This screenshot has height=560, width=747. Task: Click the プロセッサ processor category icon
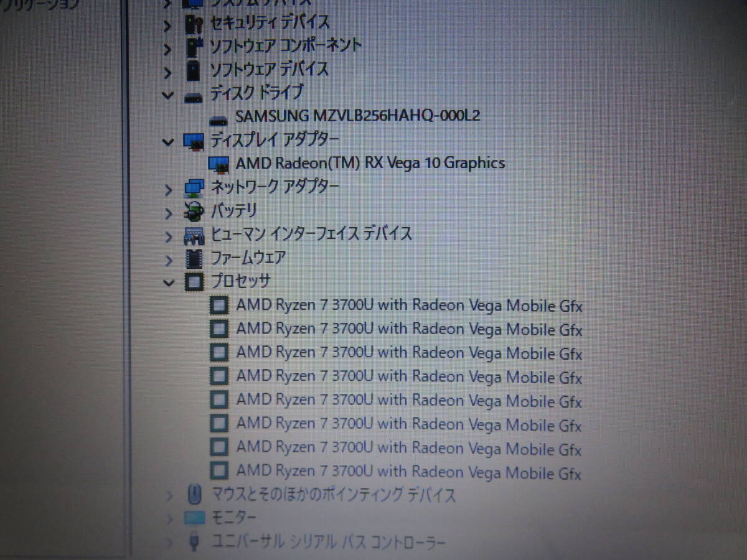(194, 282)
